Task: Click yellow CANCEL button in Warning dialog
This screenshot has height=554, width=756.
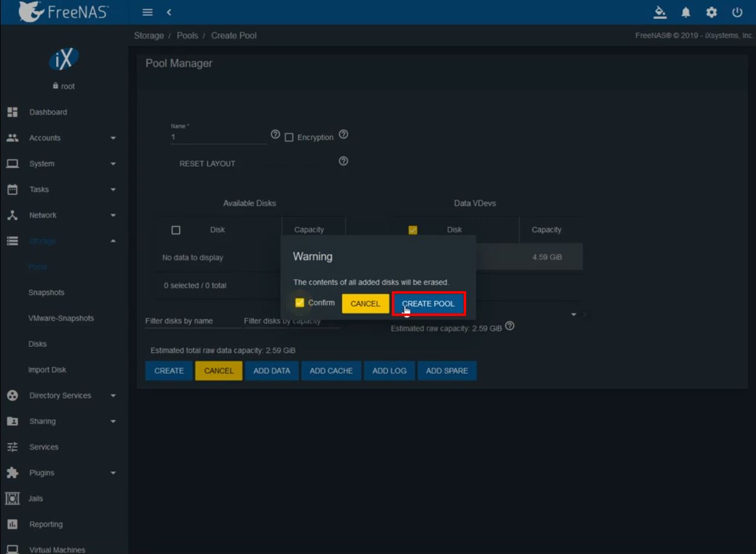Action: (365, 304)
